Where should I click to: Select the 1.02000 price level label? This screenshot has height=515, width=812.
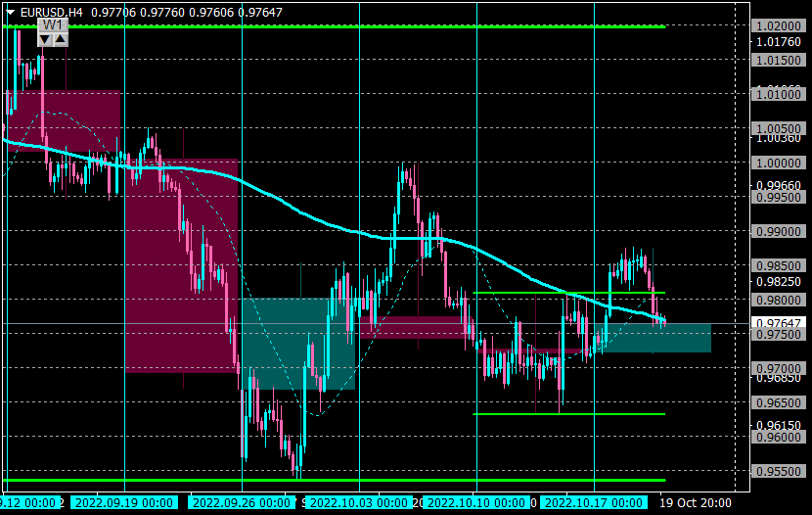coord(779,25)
